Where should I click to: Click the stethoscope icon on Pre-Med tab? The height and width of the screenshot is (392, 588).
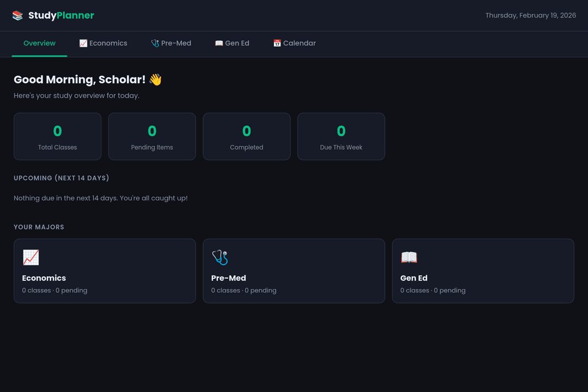coord(155,43)
